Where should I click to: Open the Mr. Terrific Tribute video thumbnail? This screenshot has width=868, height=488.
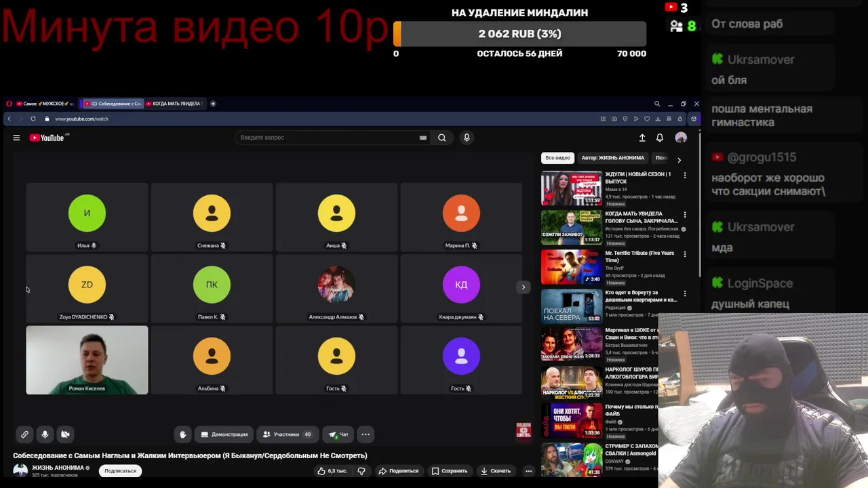(x=572, y=267)
